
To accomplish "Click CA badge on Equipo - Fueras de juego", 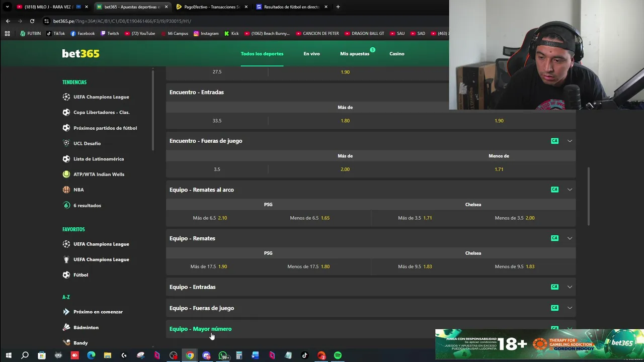I will click(554, 308).
